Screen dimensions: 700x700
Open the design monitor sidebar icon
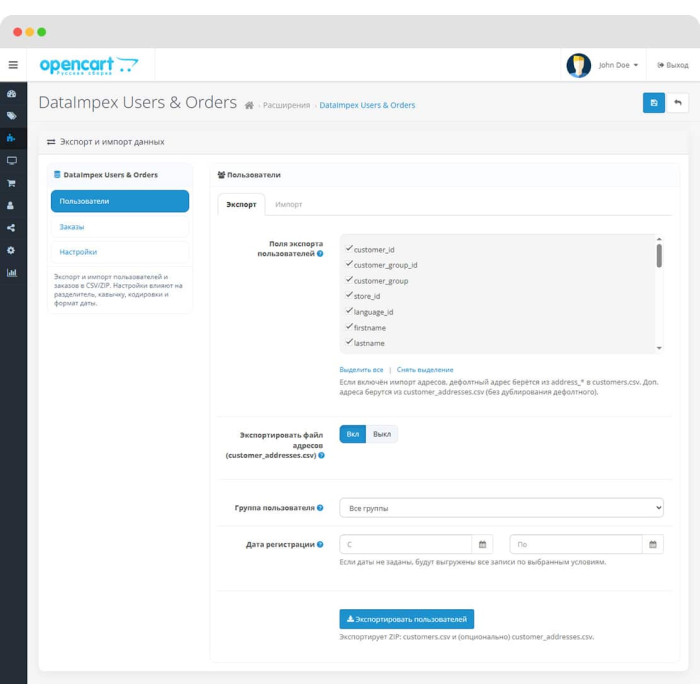click(12, 161)
